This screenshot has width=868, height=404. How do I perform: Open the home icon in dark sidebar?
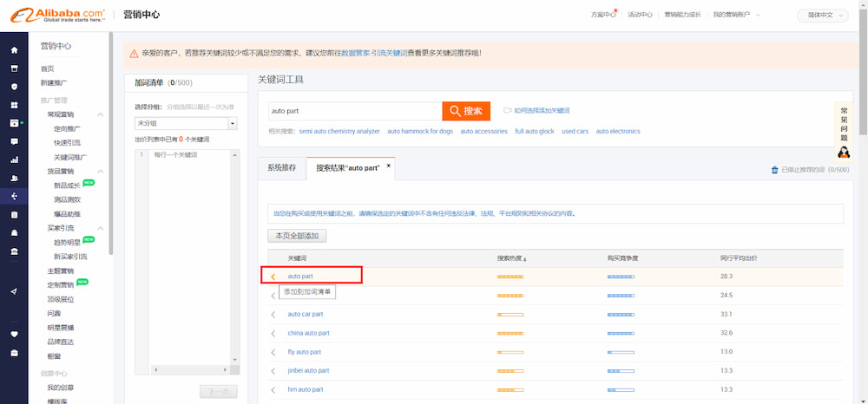[15, 50]
